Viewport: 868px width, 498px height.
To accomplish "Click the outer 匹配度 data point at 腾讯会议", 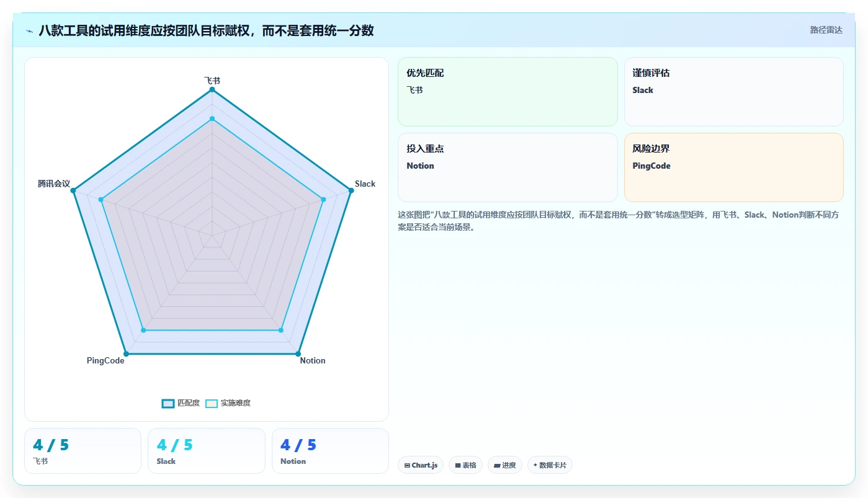I will (73, 190).
